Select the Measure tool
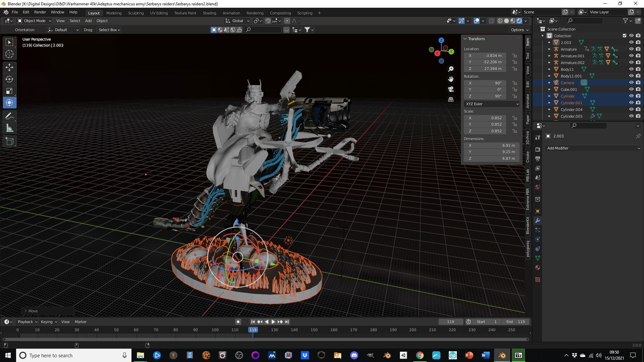644x362 pixels. pos(9,128)
